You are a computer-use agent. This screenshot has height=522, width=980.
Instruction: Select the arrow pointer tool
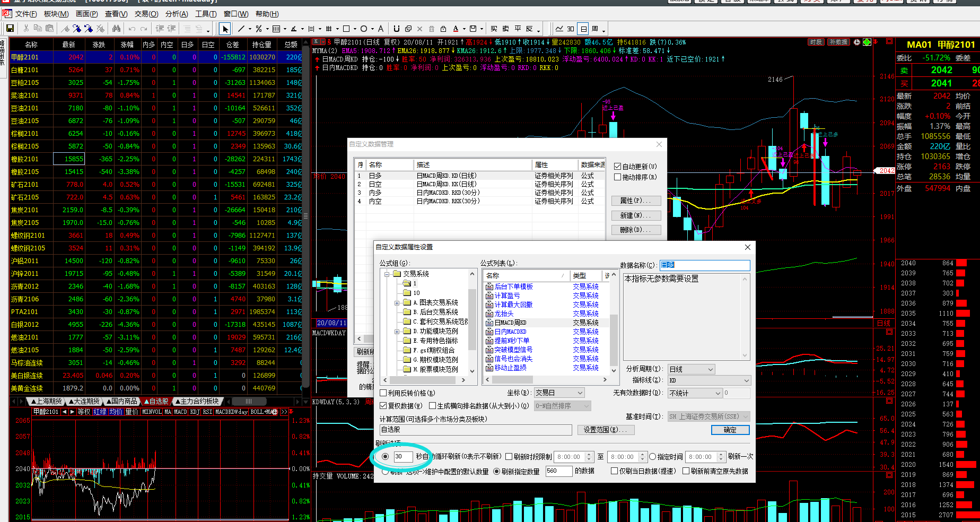click(x=225, y=29)
